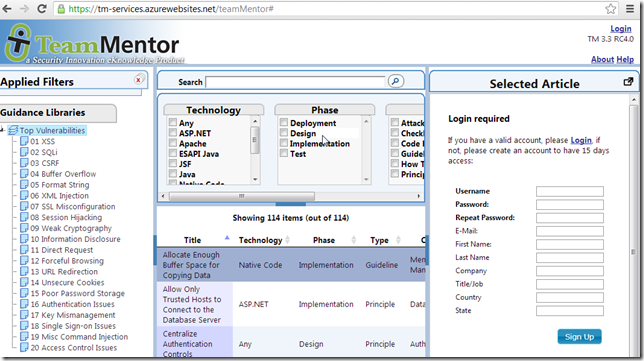The width and height of the screenshot is (644, 361).
Task: Click the E-Mail input field
Action: 570,231
